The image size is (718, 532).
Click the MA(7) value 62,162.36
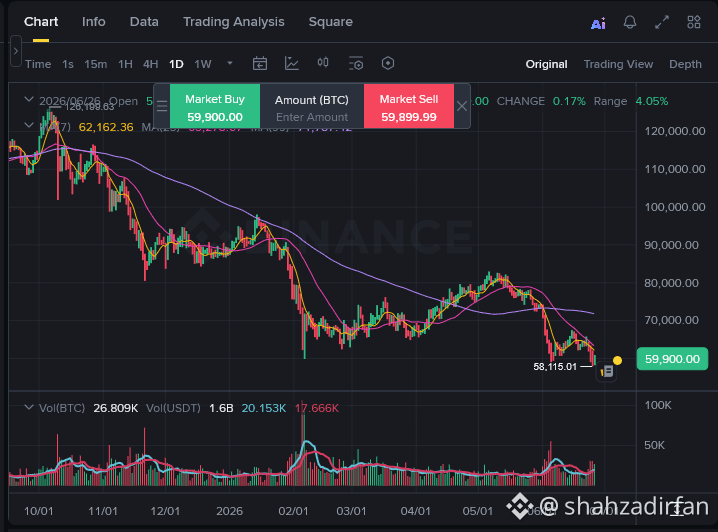(x=106, y=127)
